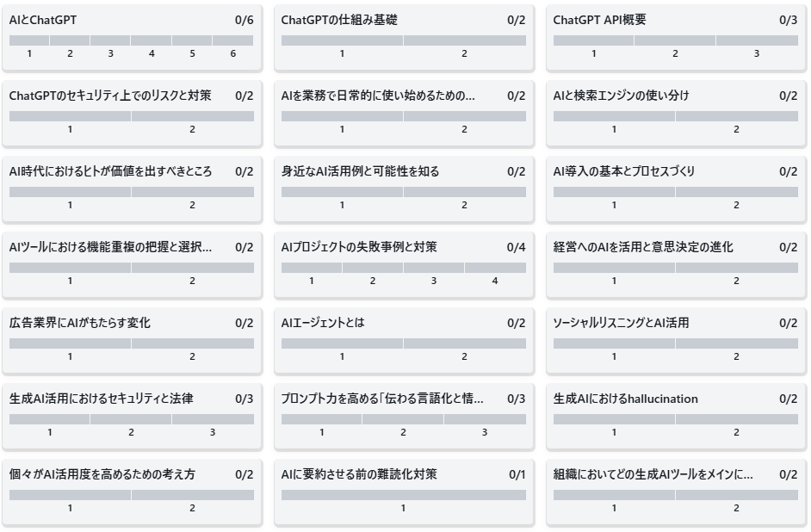Click lesson number 1 under AIに要約させる前の難読化対策

402,508
